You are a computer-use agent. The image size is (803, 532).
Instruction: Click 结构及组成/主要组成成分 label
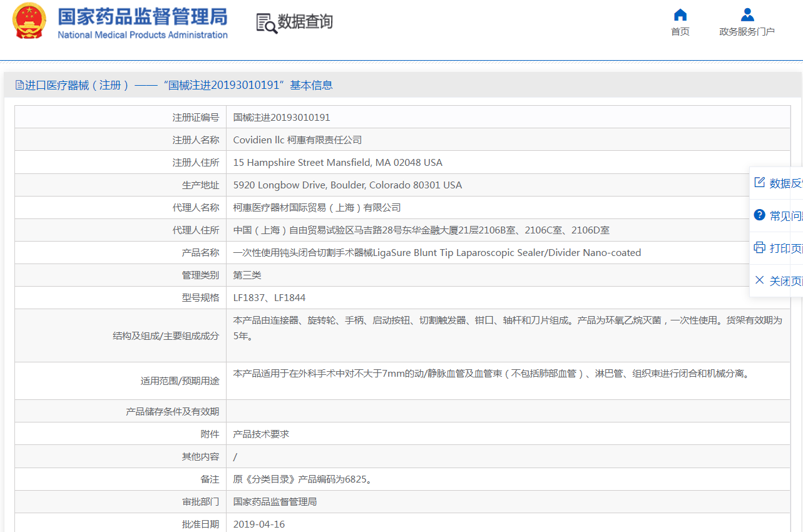pos(166,335)
